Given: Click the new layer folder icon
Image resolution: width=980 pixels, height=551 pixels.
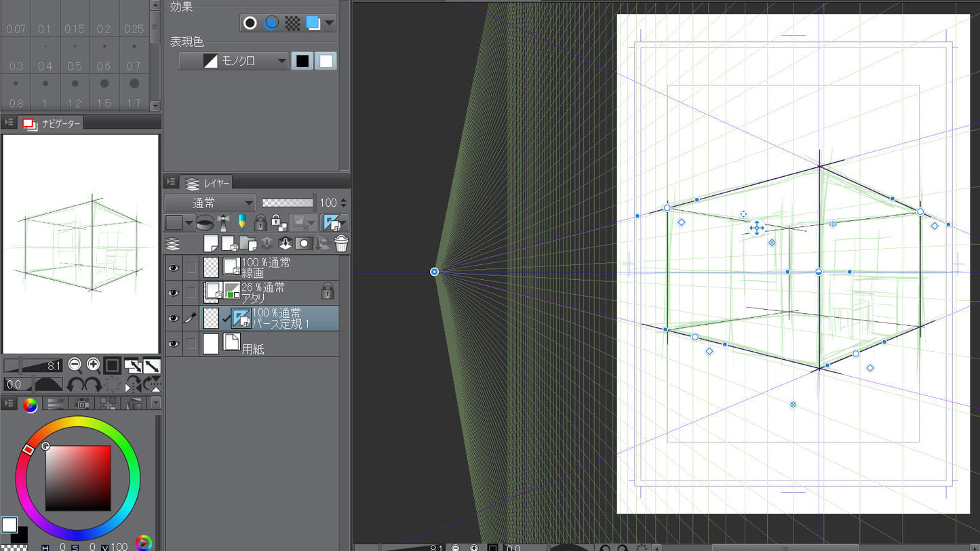Looking at the screenshot, I should point(248,244).
